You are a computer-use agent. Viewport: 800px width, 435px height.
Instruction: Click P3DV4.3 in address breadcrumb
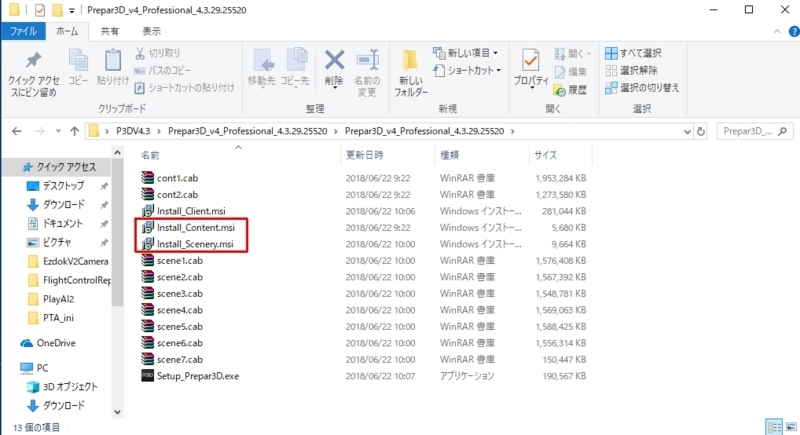click(x=133, y=131)
